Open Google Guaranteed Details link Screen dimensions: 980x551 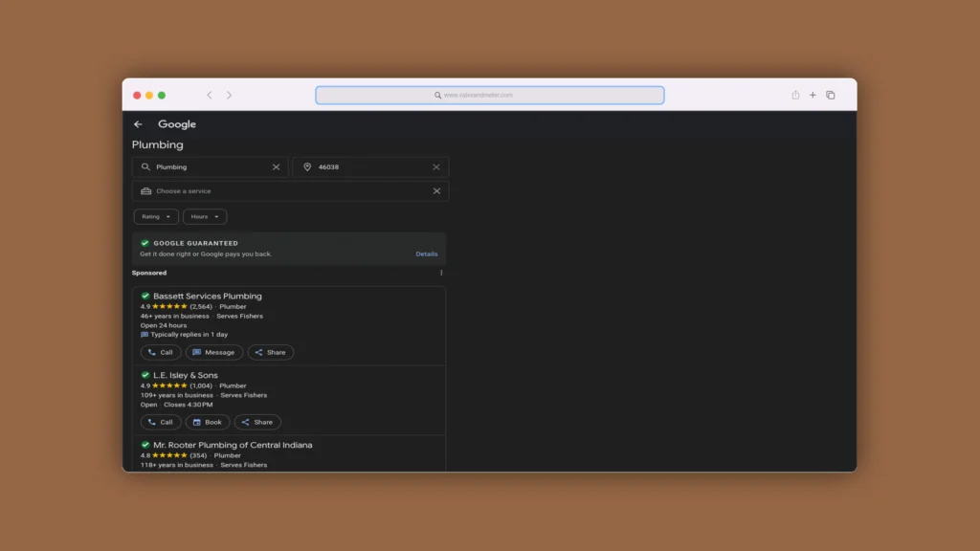(427, 254)
